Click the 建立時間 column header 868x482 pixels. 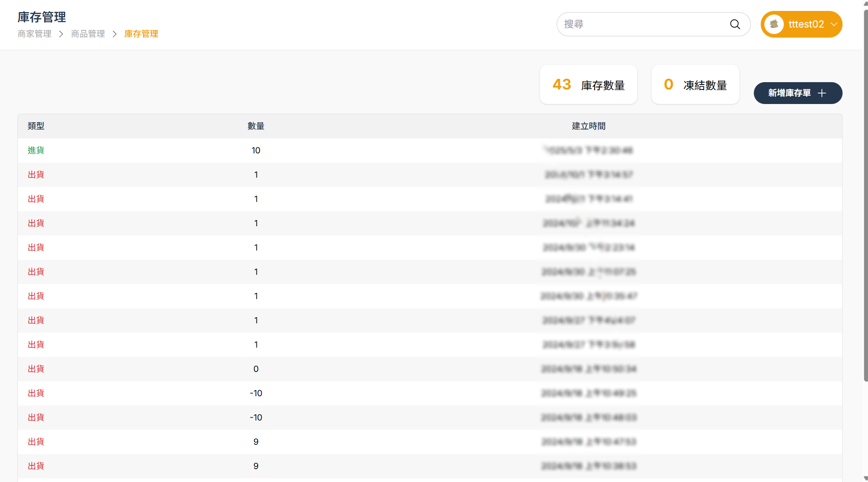(x=588, y=126)
